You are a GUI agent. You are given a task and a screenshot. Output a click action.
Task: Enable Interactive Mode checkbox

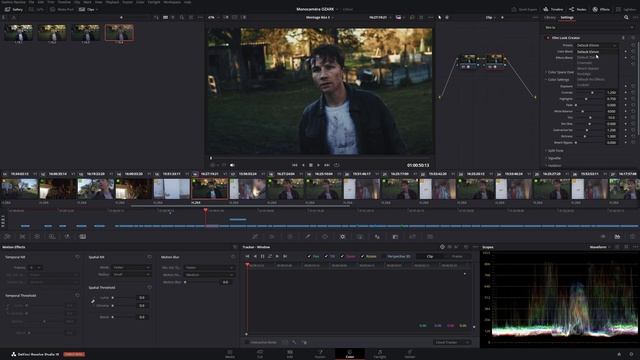[247, 342]
